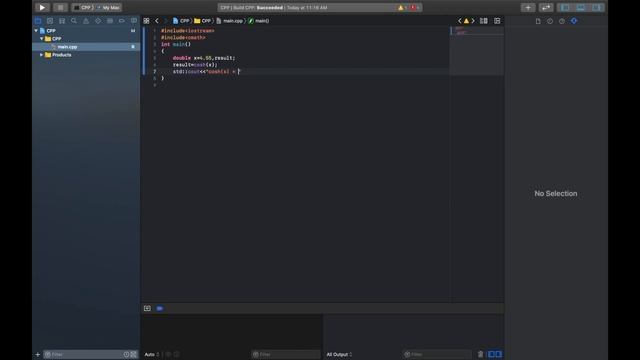
Task: Open the related items grid menu
Action: [147, 21]
